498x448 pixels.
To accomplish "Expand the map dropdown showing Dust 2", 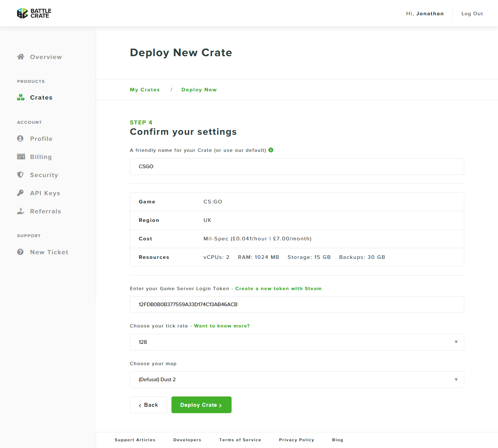I will click(297, 379).
